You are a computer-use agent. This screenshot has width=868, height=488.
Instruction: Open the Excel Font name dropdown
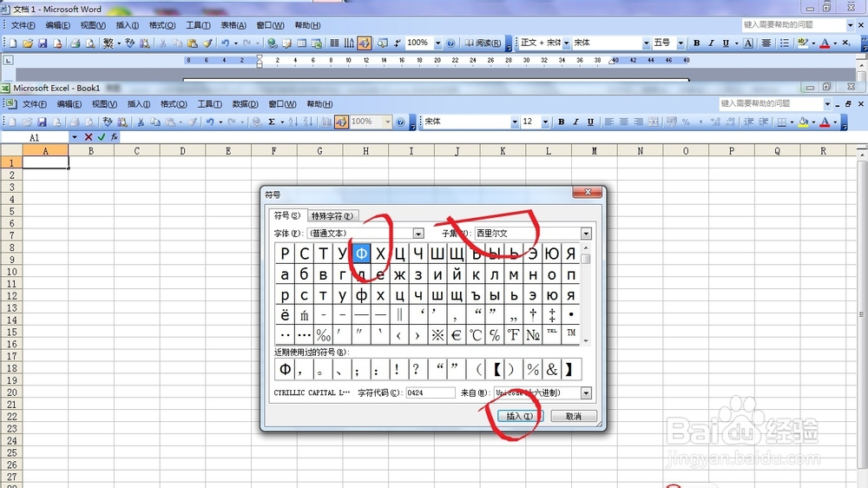tap(515, 122)
